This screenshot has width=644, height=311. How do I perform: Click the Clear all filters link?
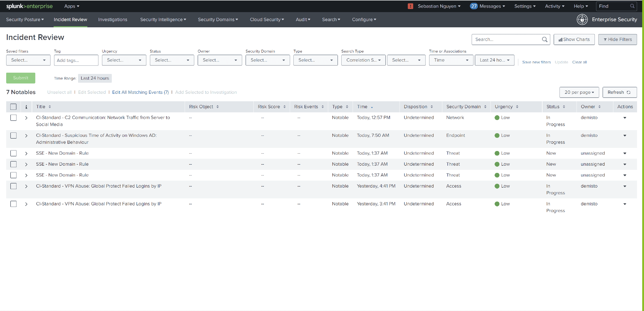point(579,62)
